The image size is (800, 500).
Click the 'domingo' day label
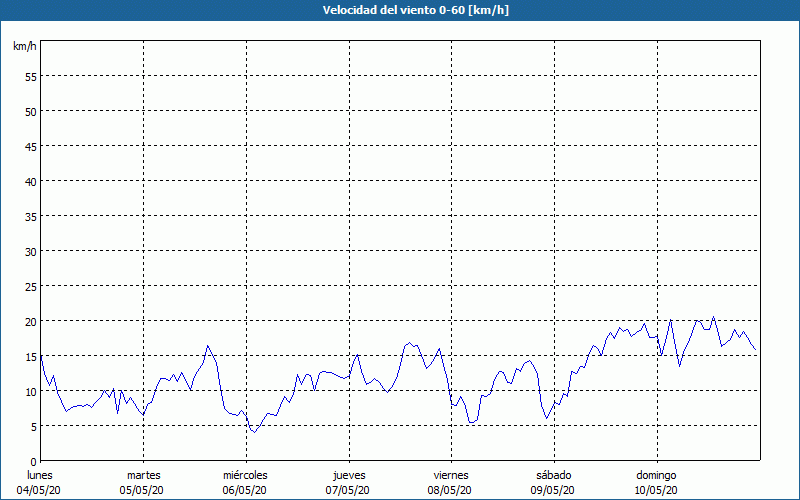pos(656,475)
